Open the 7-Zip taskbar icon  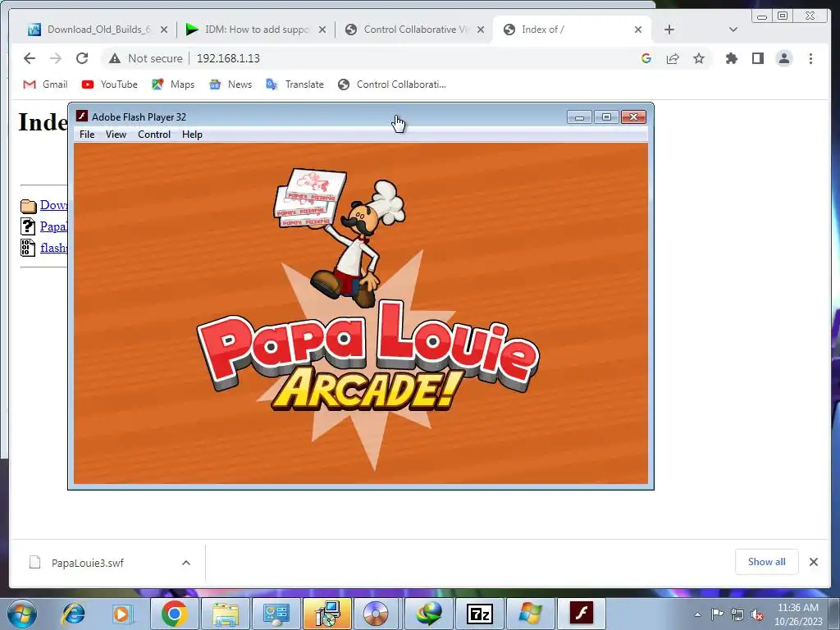[x=479, y=614]
